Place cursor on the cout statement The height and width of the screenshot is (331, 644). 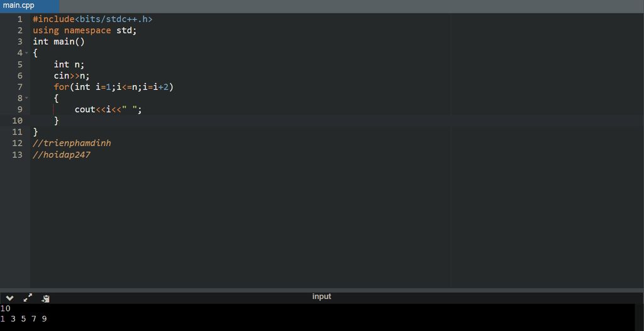108,109
